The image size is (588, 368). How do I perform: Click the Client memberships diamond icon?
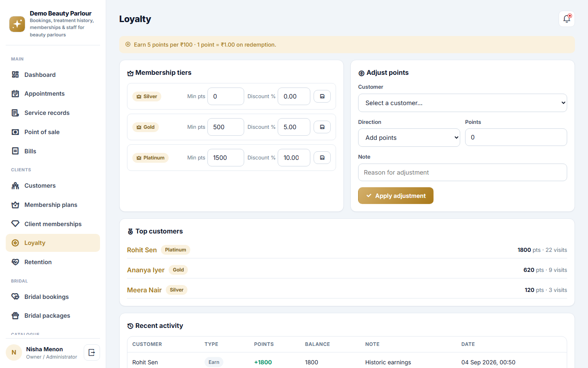coord(16,224)
